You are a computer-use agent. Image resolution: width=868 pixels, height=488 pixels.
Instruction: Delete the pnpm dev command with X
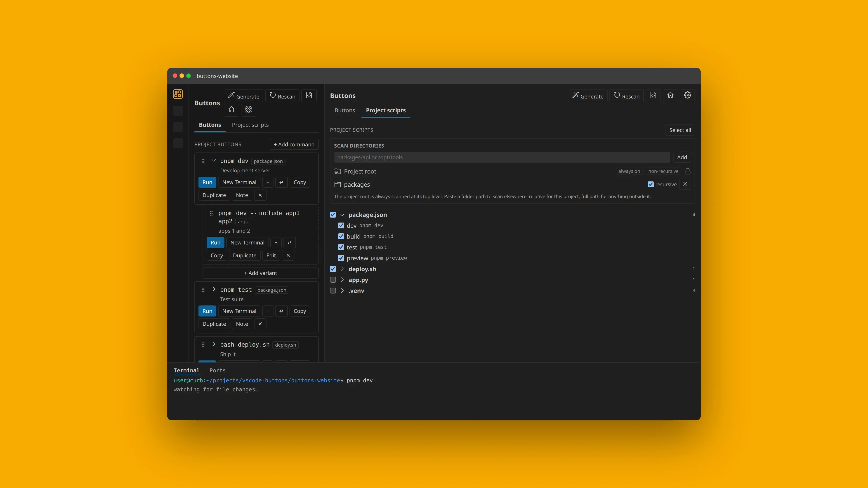260,195
